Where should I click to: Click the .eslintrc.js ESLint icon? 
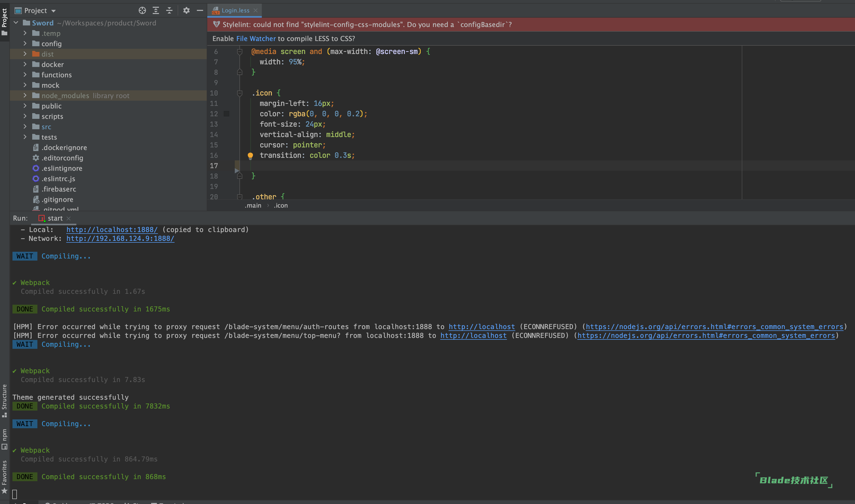[36, 179]
